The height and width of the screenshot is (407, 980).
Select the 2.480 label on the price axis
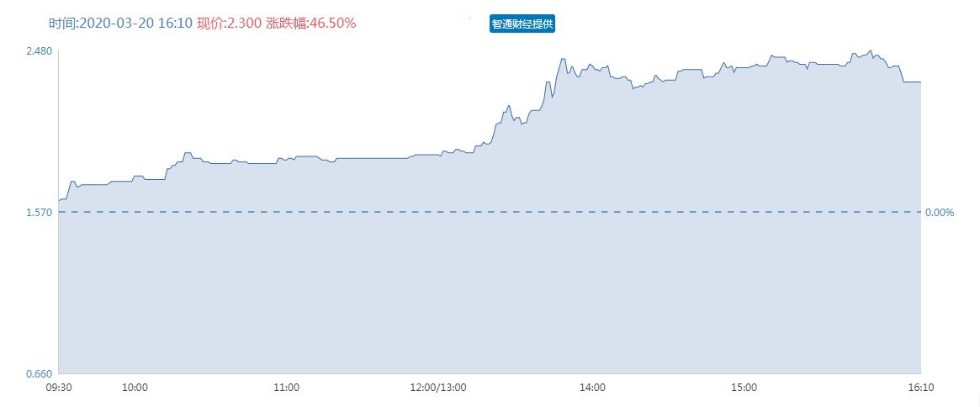[39, 52]
